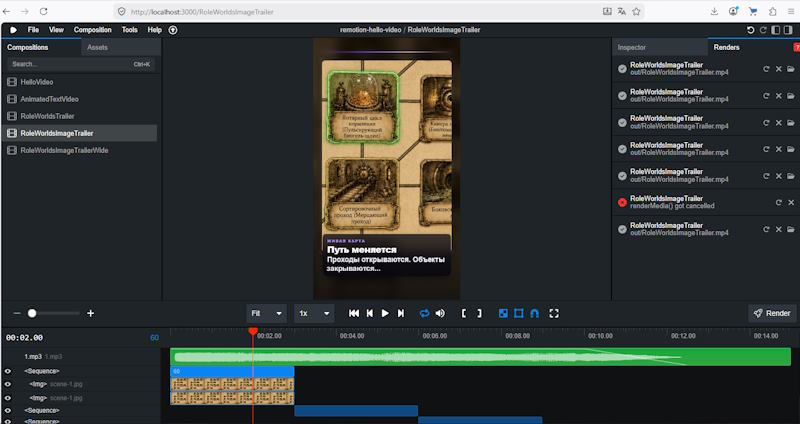Screen dimensions: 800x424
Task: Click the red playhead marker on timeline
Action: (x=253, y=332)
